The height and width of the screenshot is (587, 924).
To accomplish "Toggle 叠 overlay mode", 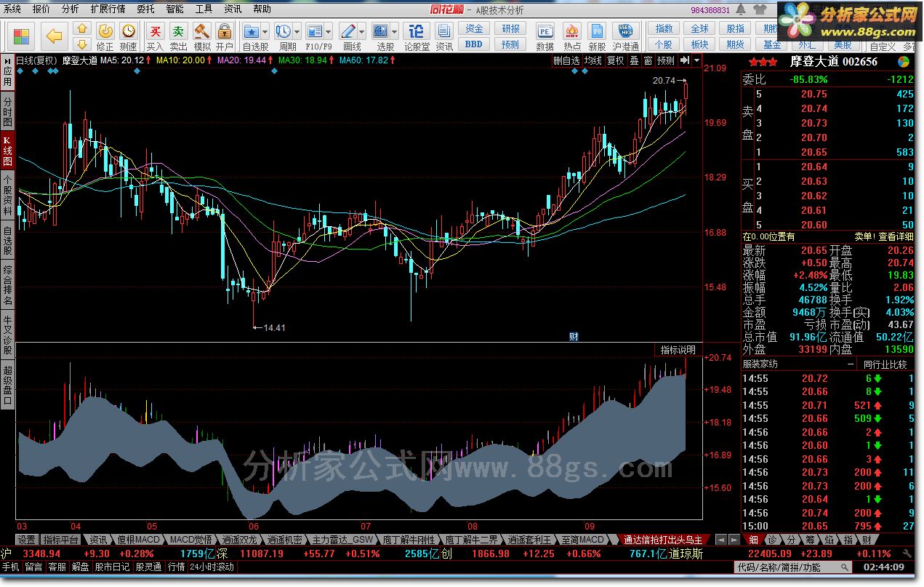I will [x=634, y=60].
